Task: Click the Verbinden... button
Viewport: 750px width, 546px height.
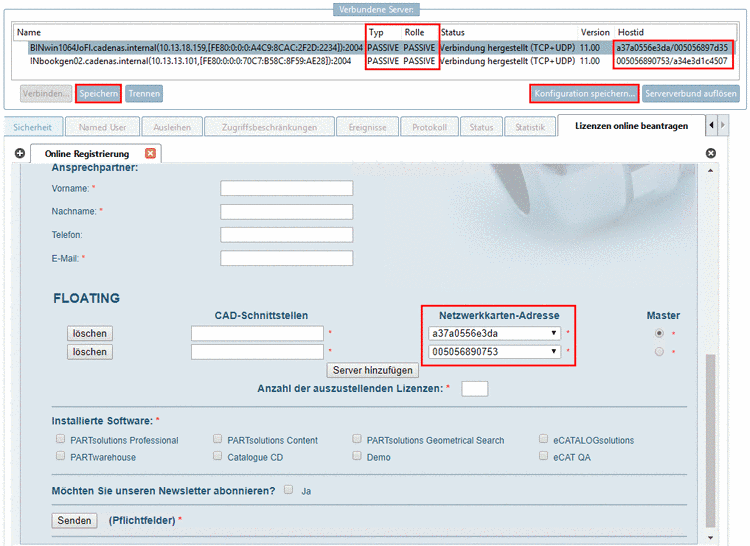Action: point(46,94)
